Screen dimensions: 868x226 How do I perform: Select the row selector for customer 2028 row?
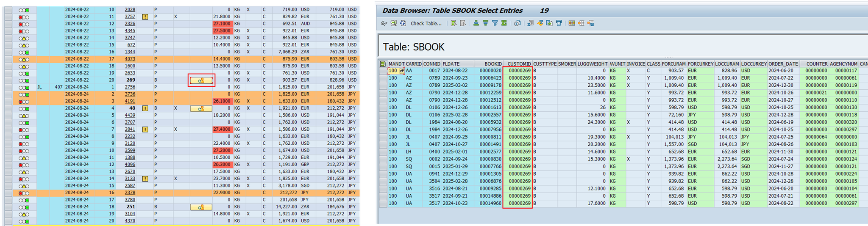click(x=8, y=10)
